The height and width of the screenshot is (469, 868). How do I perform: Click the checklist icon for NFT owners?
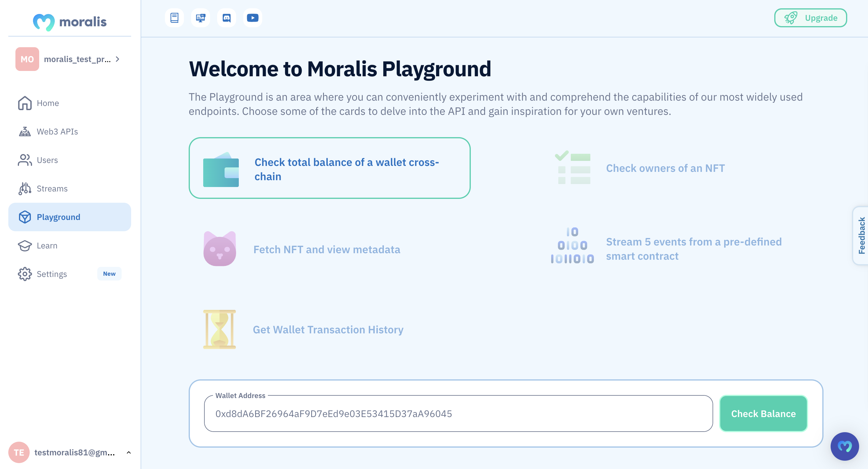click(x=573, y=167)
